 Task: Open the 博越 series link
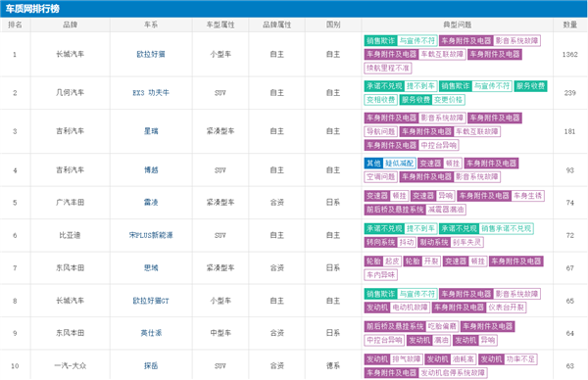[x=151, y=170]
